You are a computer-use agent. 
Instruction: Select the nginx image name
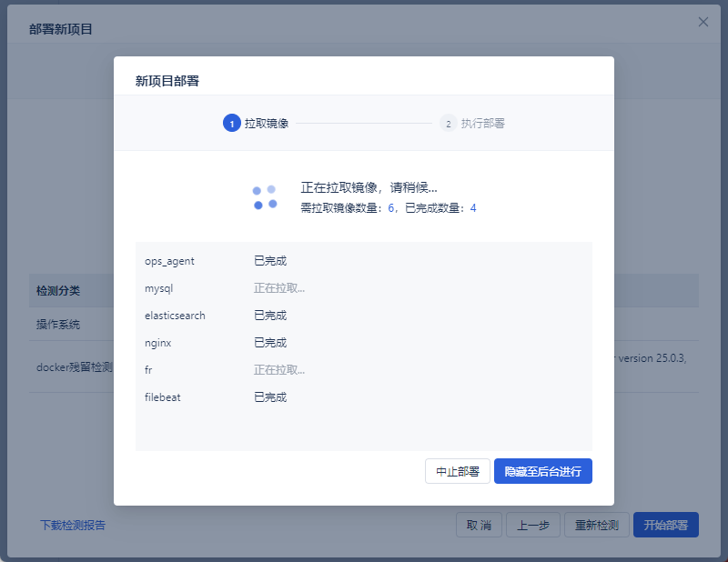pos(157,343)
